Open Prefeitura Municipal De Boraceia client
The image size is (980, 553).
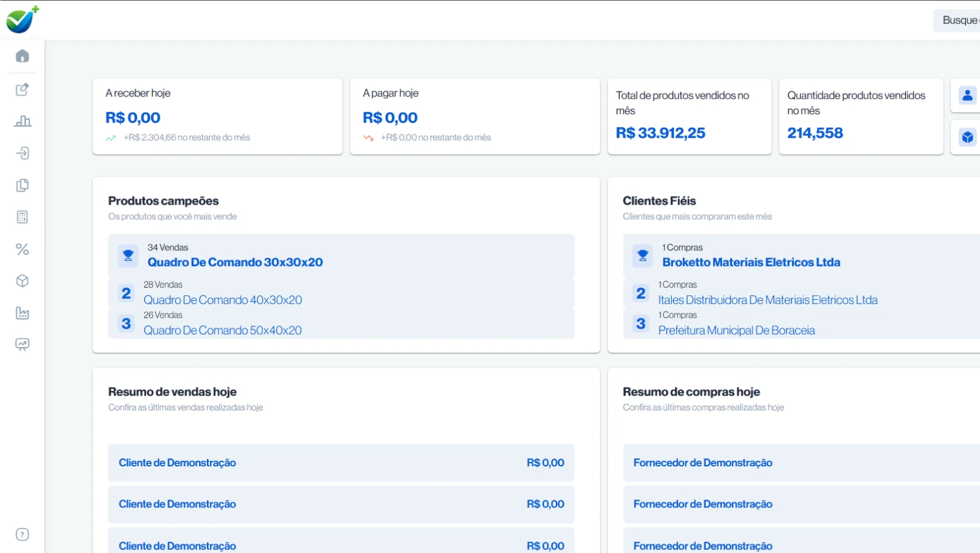pyautogui.click(x=736, y=331)
